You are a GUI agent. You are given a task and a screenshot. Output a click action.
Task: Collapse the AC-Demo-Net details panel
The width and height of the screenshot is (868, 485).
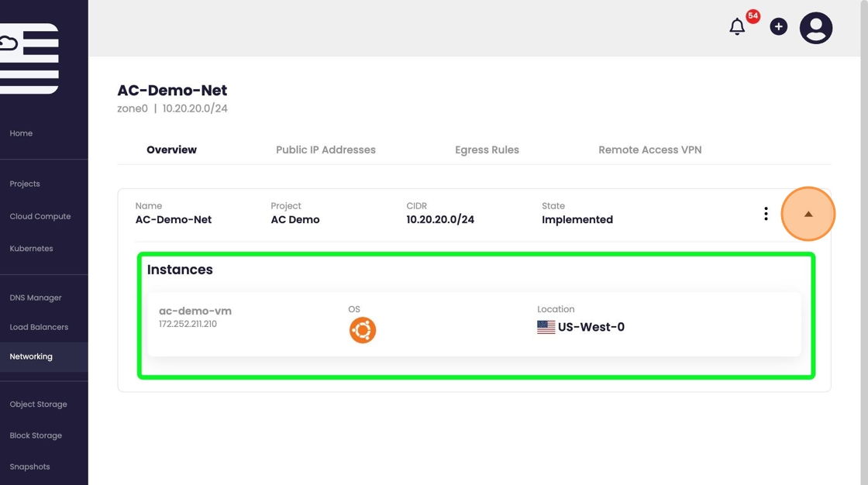click(808, 214)
